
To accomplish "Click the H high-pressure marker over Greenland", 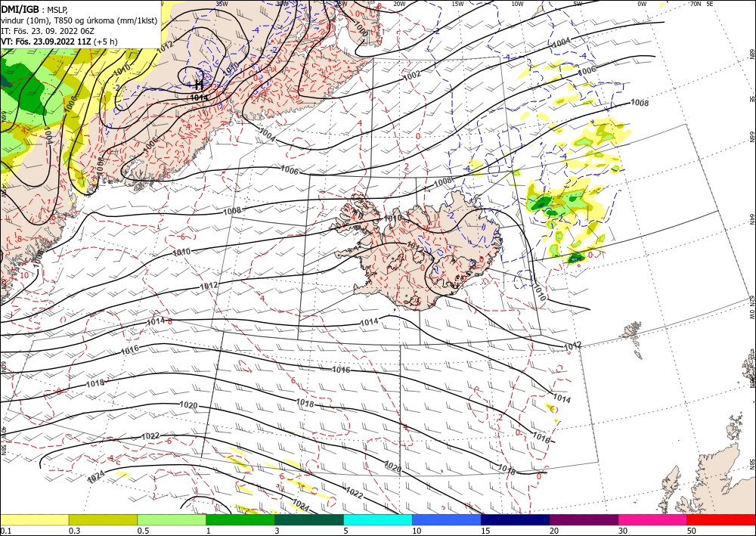I will [x=198, y=85].
